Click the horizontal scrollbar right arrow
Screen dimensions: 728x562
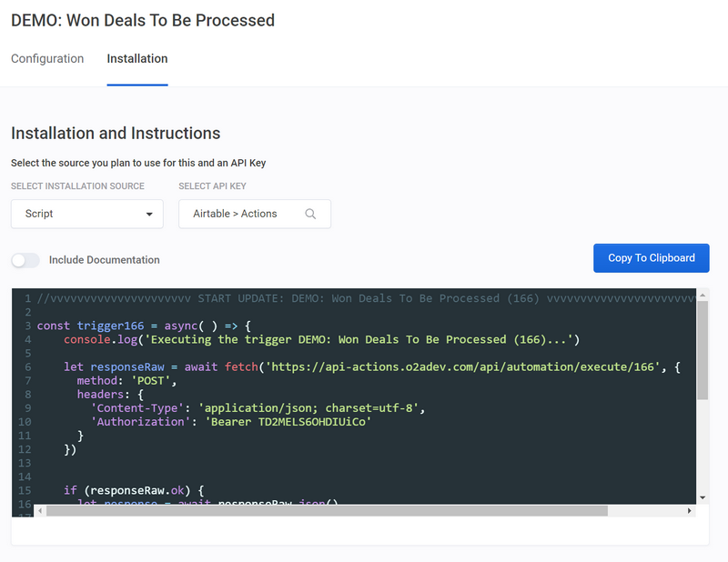pyautogui.click(x=689, y=511)
